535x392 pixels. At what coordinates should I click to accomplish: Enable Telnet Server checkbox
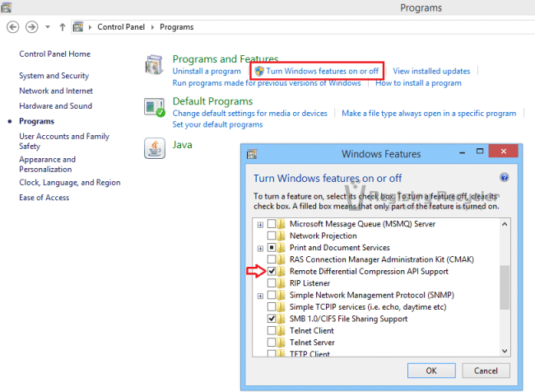[x=272, y=342]
